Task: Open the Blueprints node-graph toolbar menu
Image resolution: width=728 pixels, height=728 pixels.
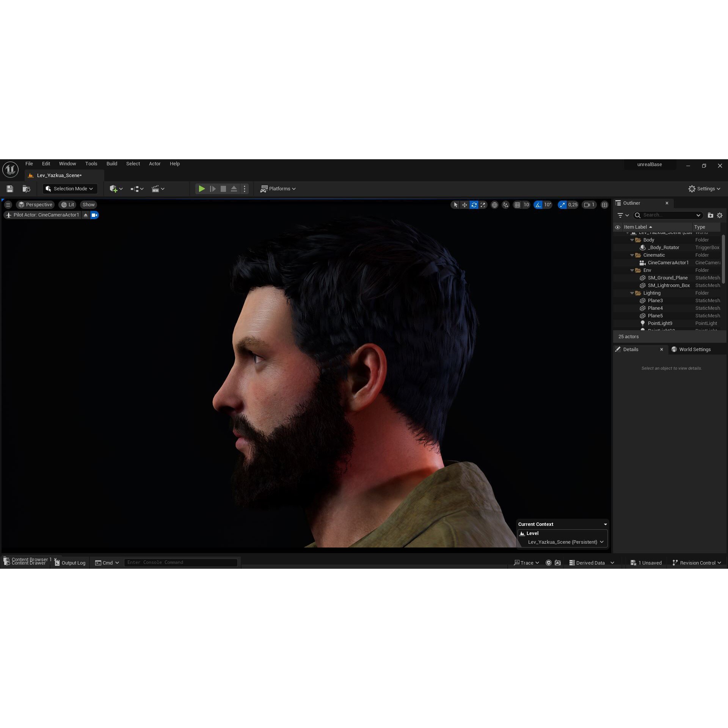Action: (x=137, y=189)
